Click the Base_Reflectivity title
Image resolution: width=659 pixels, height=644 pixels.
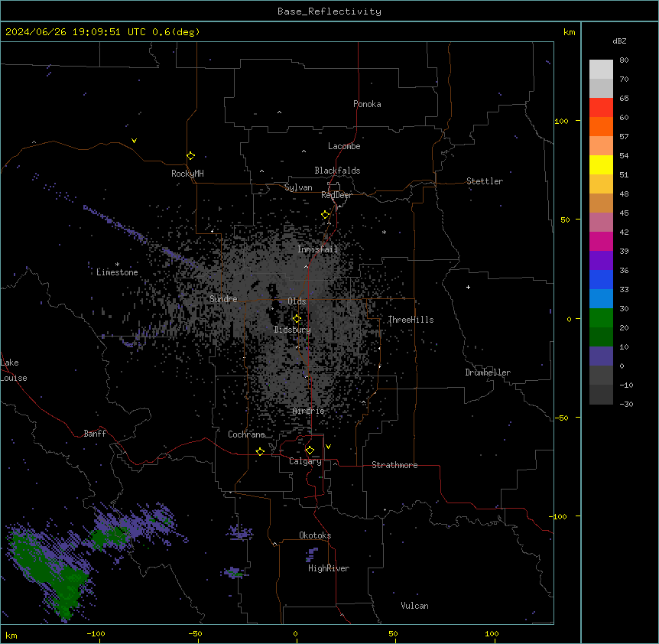(329, 11)
